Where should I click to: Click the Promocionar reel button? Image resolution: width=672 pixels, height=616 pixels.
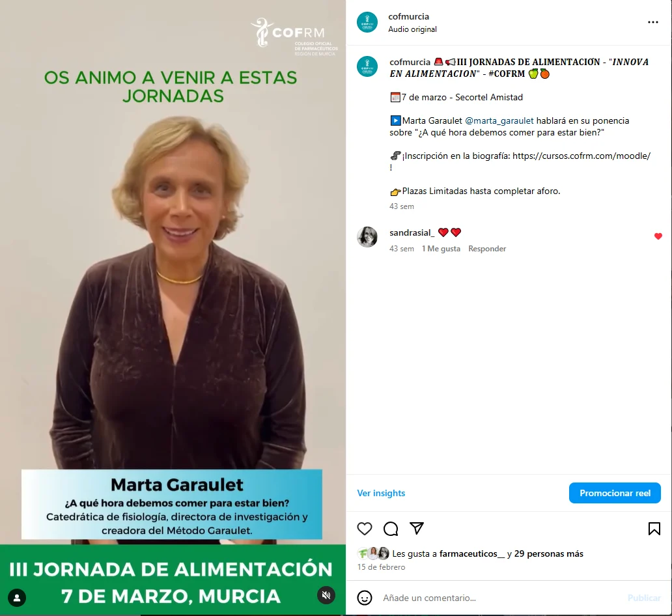point(615,493)
